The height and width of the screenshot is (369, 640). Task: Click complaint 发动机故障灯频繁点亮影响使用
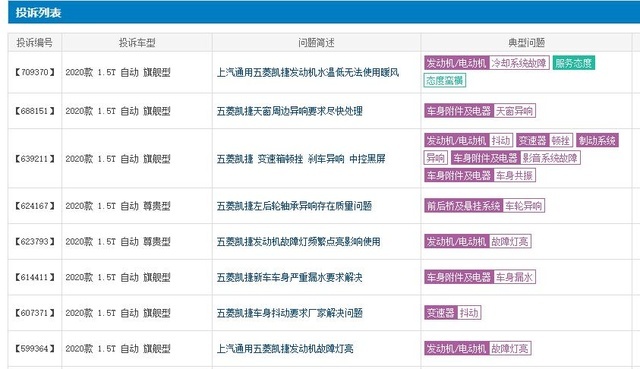click(298, 242)
